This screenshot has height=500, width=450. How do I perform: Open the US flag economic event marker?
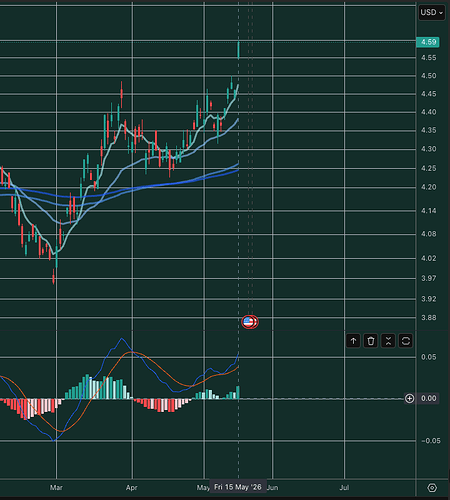pos(248,322)
